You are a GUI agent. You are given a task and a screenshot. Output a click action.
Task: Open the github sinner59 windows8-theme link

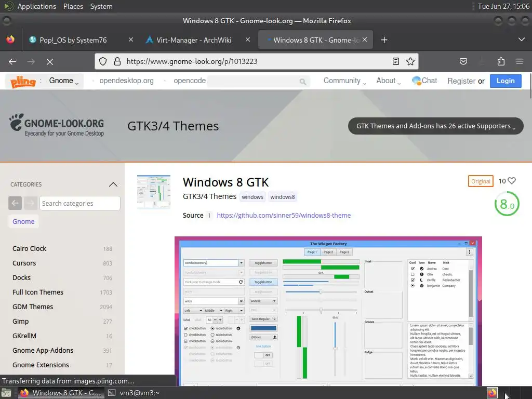(284, 216)
